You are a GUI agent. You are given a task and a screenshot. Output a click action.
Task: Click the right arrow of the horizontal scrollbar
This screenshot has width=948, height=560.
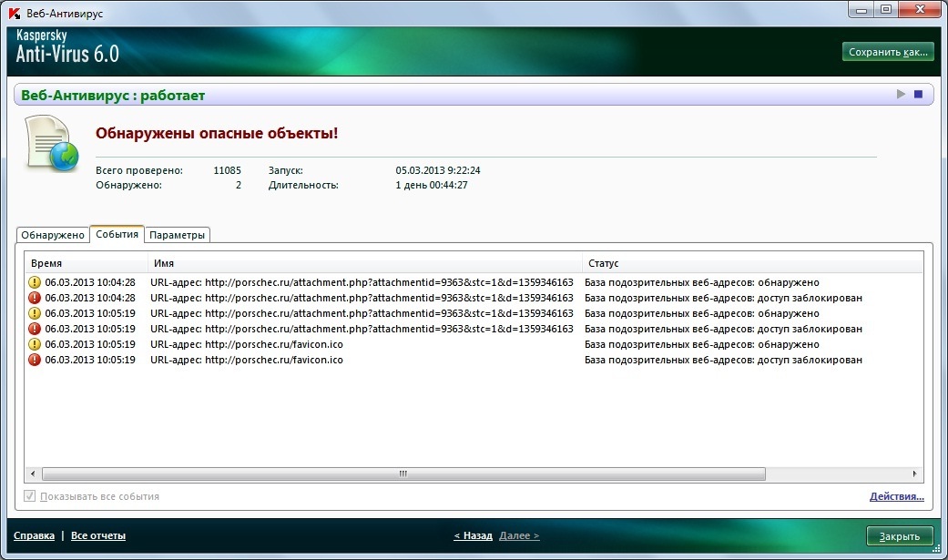click(x=914, y=473)
